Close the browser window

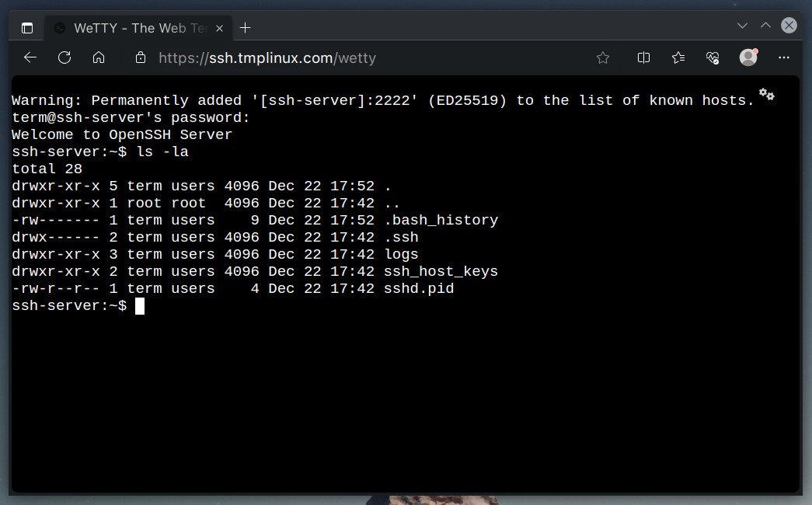tap(789, 26)
